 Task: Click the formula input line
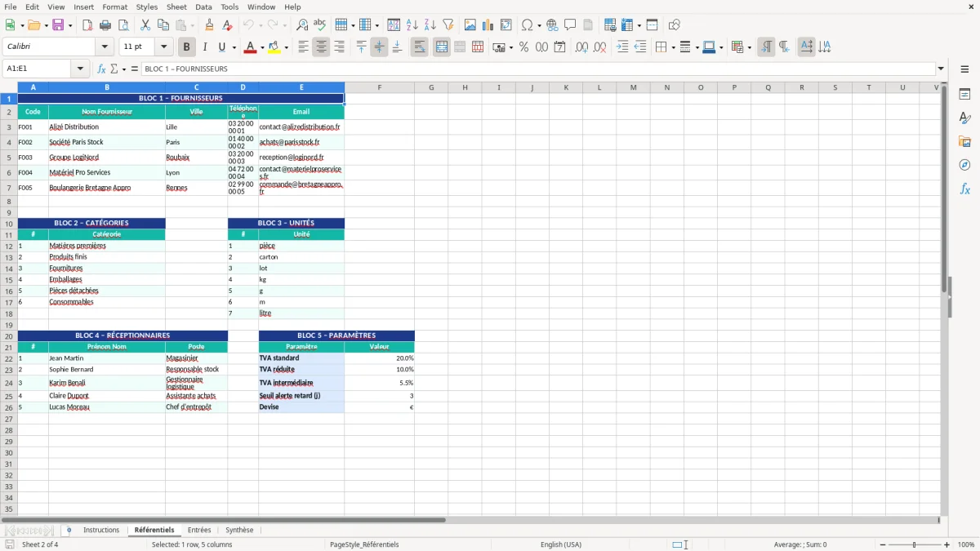coord(539,69)
